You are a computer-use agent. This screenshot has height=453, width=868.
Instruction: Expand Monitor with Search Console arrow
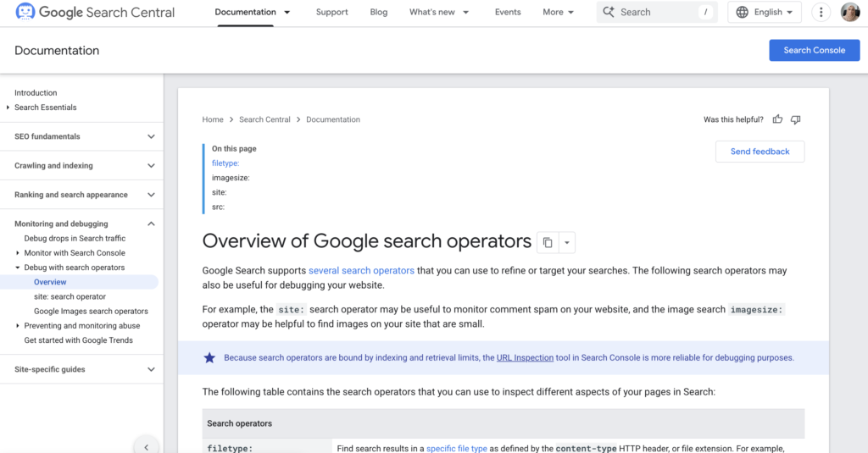tap(18, 253)
